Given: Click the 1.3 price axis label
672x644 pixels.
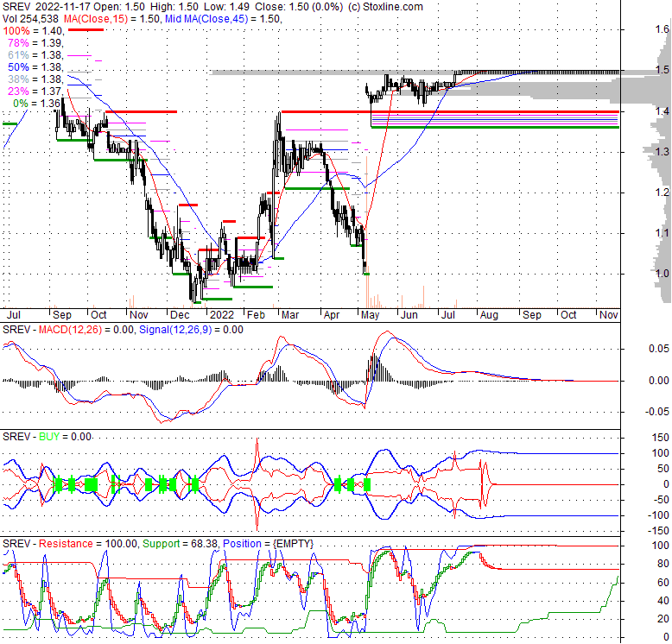Looking at the screenshot, I should pos(662,151).
